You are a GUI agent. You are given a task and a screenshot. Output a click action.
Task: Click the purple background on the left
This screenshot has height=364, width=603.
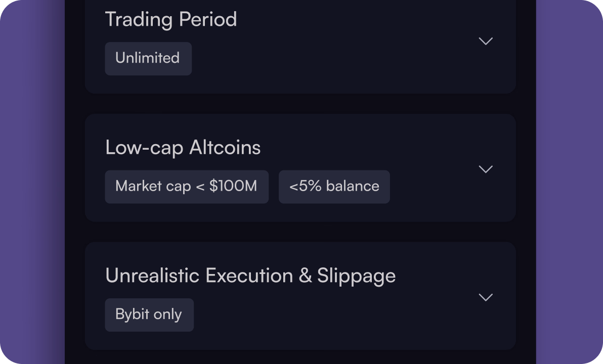[31, 182]
